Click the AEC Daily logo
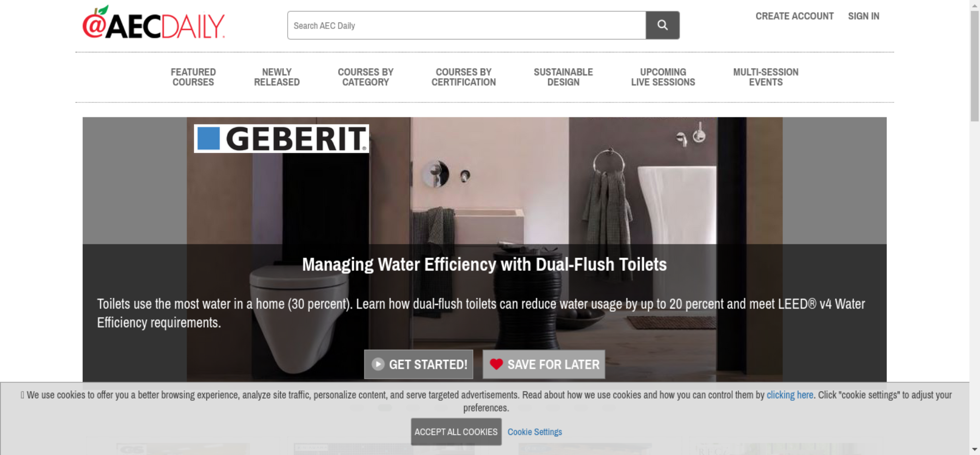This screenshot has width=980, height=455. [x=154, y=23]
